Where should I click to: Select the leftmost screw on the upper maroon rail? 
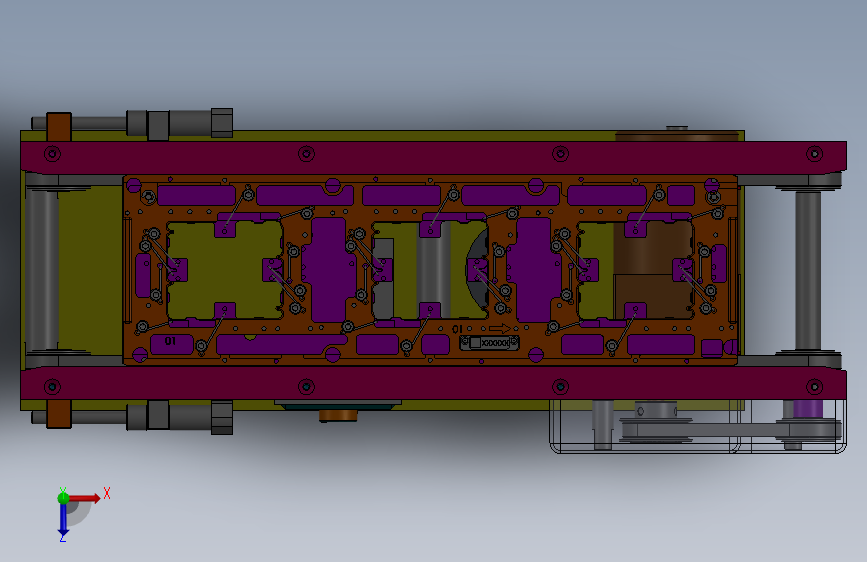(x=53, y=153)
